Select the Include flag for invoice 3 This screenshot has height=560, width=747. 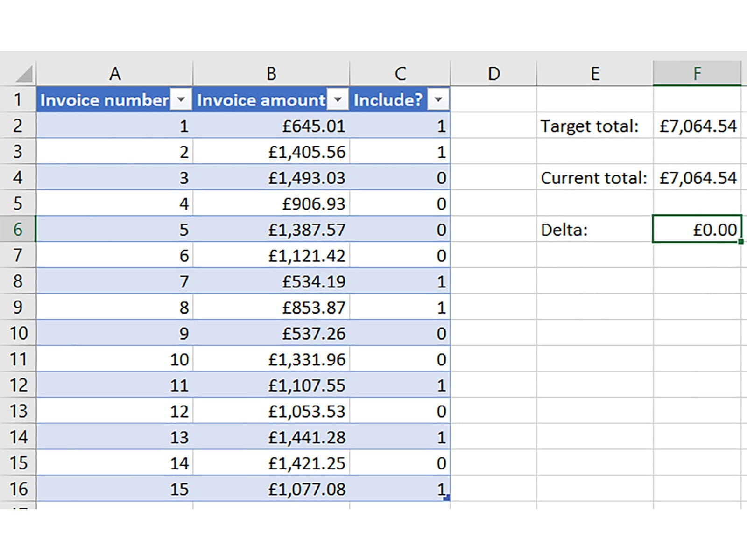pos(400,178)
